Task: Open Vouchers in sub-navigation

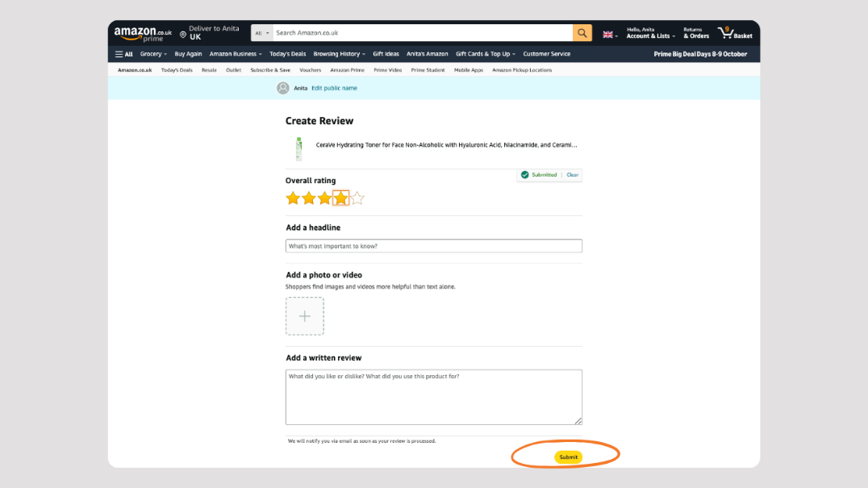Action: click(310, 70)
